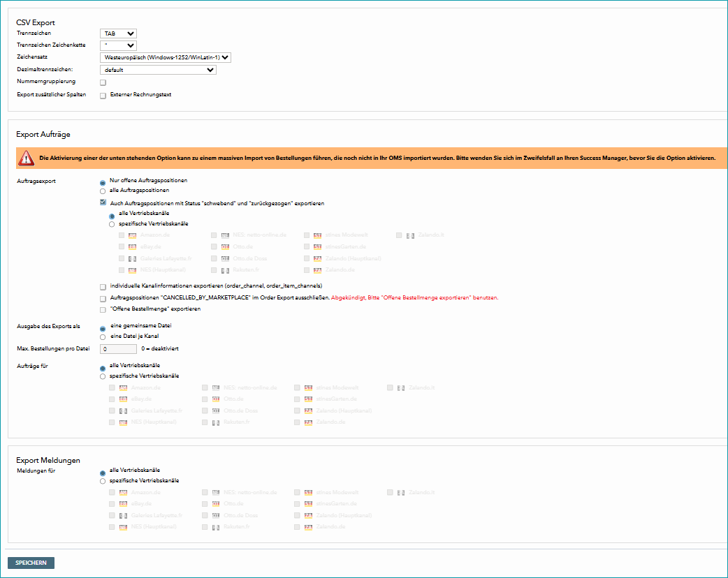Click the red warning triangle icon
The width and height of the screenshot is (728, 578).
click(x=26, y=158)
